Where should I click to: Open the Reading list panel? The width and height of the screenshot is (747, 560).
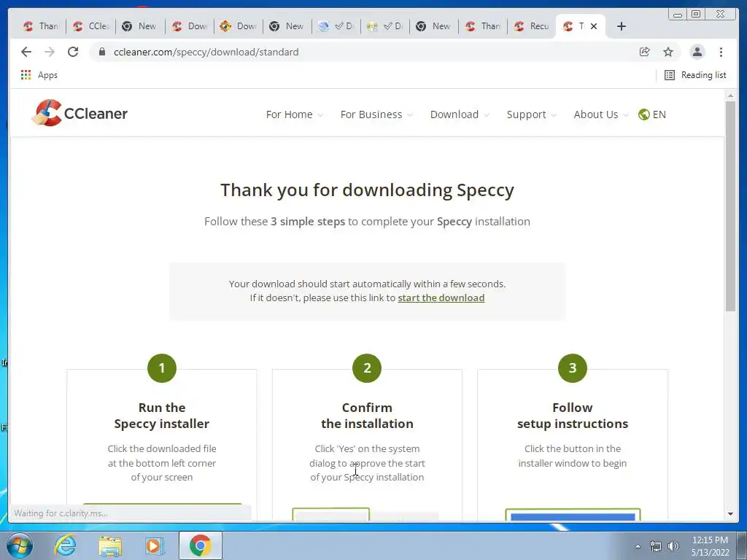(695, 75)
